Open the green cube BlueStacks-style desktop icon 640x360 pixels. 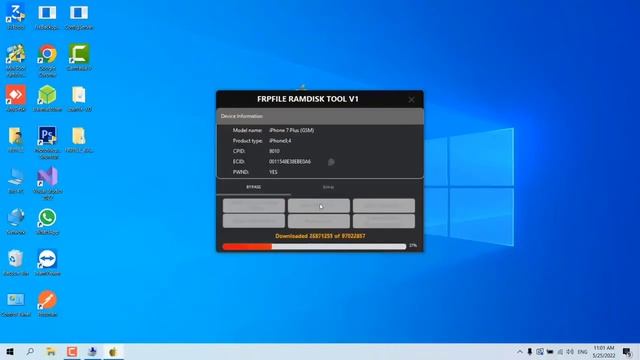pyautogui.click(x=47, y=98)
